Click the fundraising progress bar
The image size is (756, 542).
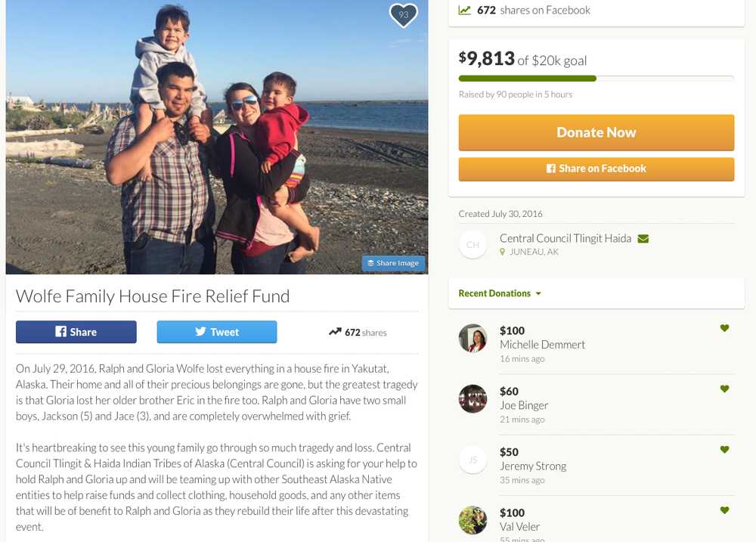tap(596, 78)
